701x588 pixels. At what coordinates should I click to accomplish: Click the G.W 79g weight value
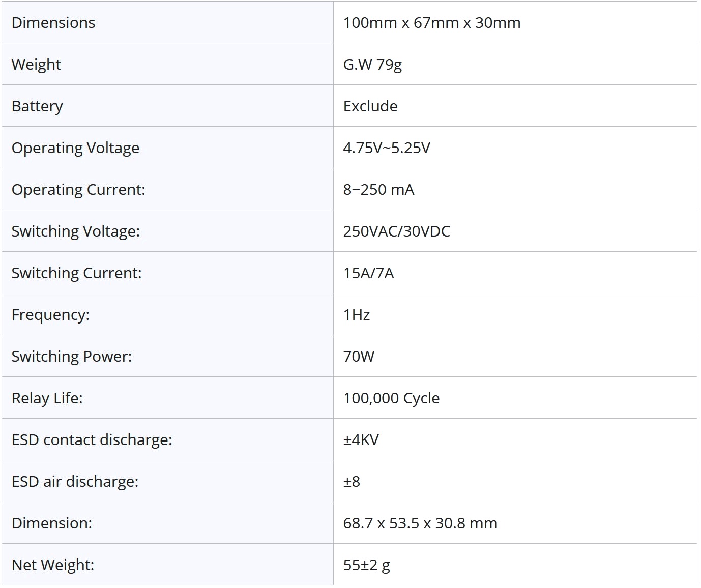pos(372,65)
